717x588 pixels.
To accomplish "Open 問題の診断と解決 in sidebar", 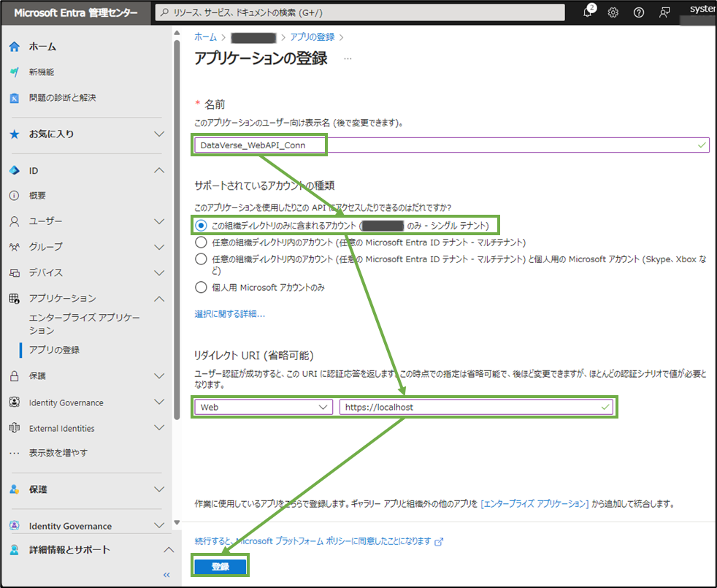I will click(x=63, y=98).
